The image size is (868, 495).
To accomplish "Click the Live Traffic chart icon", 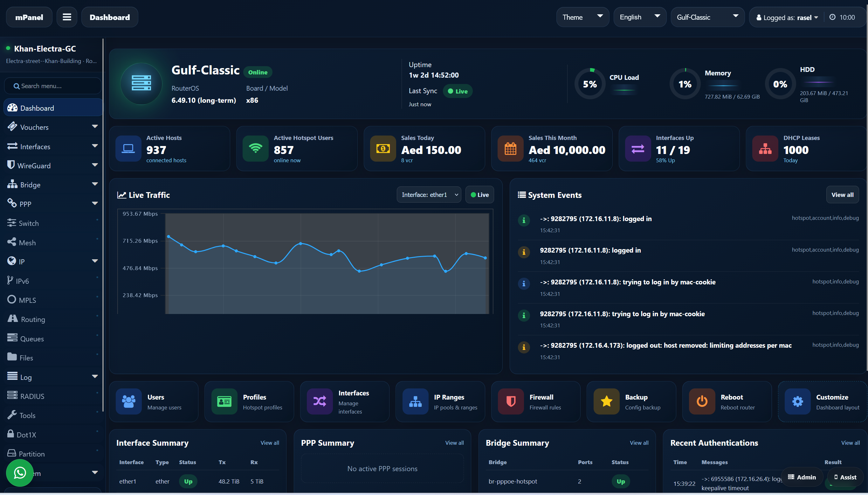I will (x=122, y=195).
